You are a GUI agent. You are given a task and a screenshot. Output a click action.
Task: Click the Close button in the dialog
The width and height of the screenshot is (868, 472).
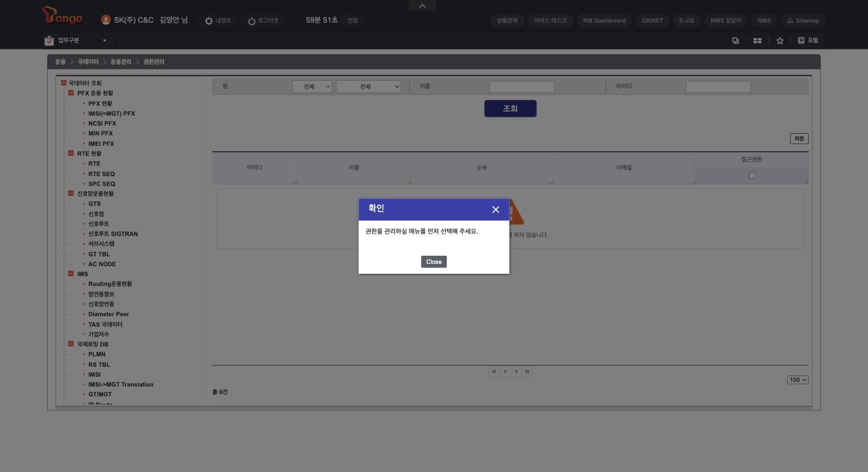click(434, 262)
